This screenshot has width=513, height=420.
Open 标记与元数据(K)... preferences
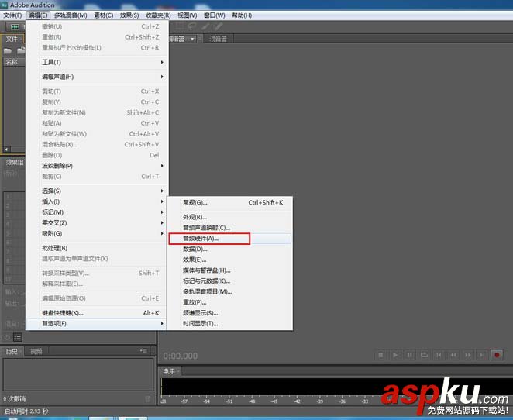[x=229, y=281]
